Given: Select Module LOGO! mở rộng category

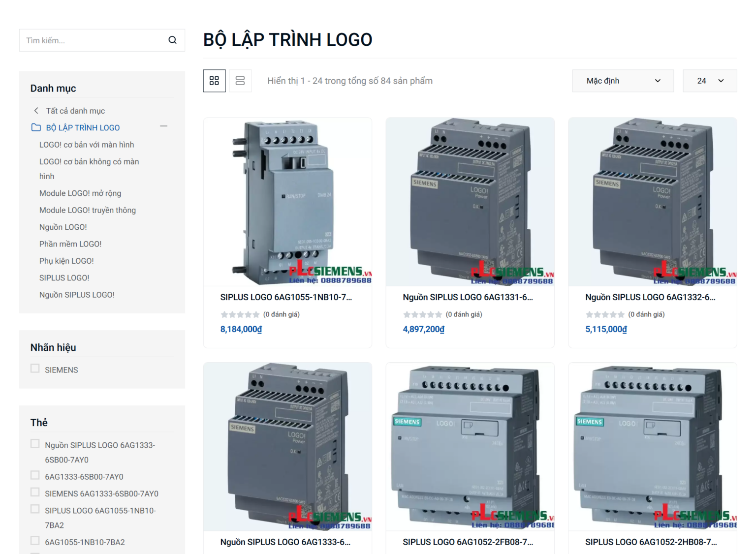Looking at the screenshot, I should 80,193.
